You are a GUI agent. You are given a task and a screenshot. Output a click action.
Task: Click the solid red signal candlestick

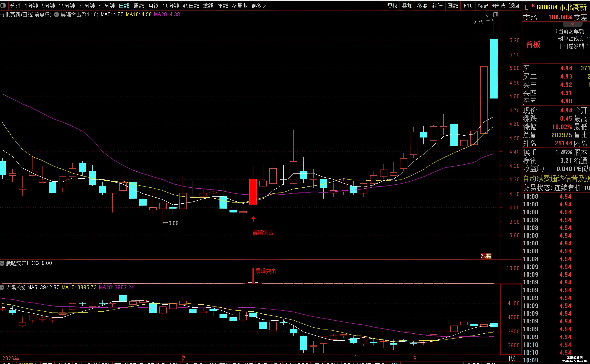[x=253, y=192]
